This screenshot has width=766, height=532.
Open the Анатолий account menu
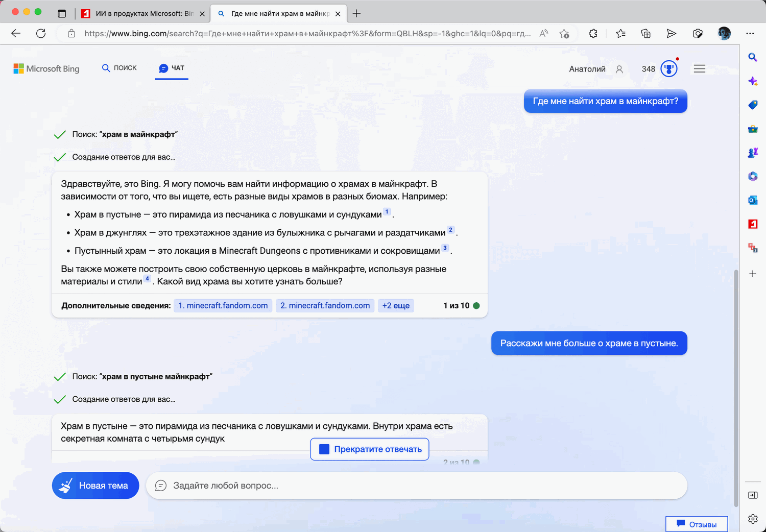coord(596,69)
